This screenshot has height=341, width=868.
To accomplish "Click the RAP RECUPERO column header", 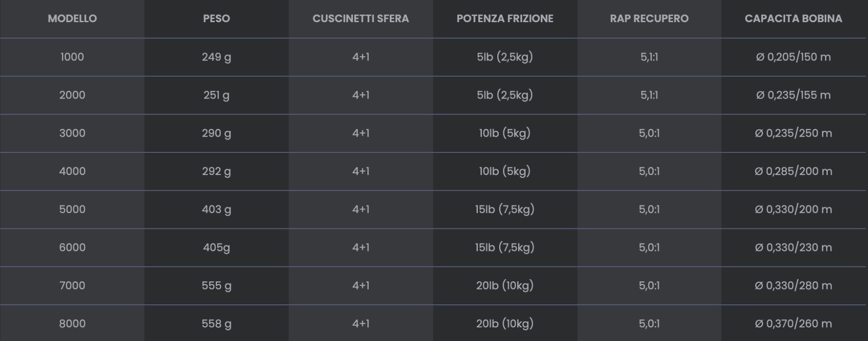I will click(649, 19).
